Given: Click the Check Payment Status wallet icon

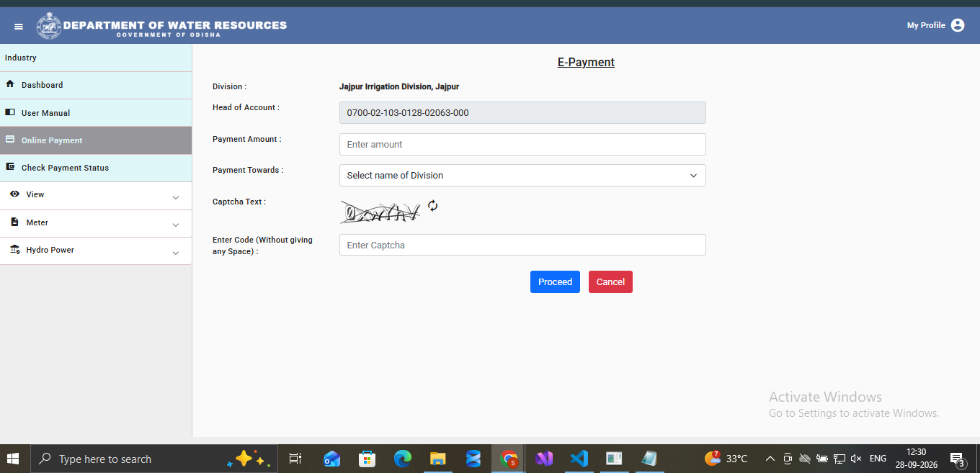Looking at the screenshot, I should tap(10, 167).
